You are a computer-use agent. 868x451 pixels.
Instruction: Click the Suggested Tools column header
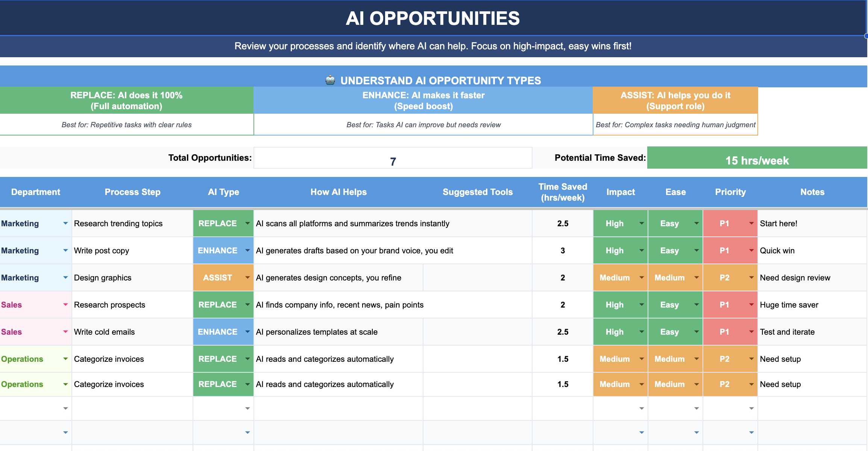pos(477,192)
